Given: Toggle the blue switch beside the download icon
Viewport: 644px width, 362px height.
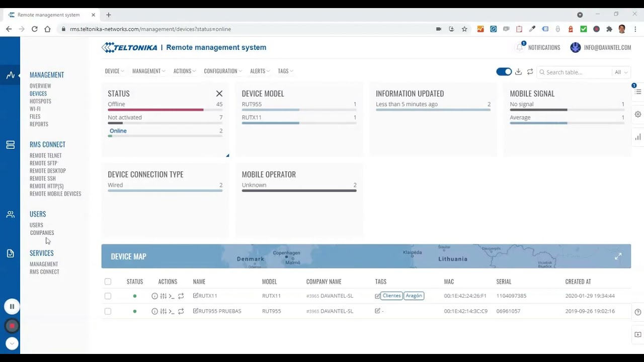Looking at the screenshot, I should [504, 72].
